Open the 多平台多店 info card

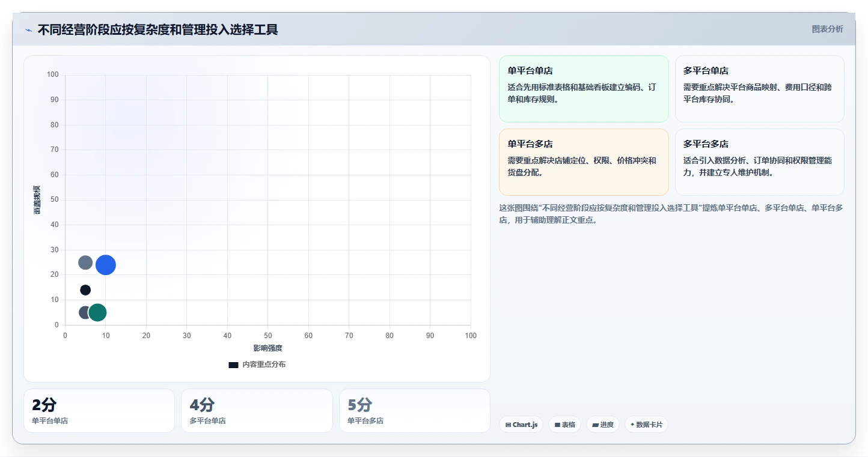point(759,162)
